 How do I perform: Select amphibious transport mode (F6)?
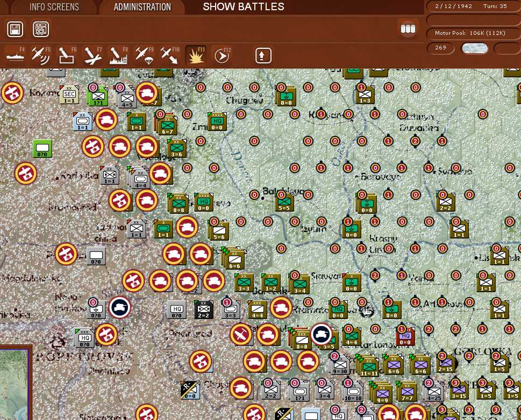(66, 54)
